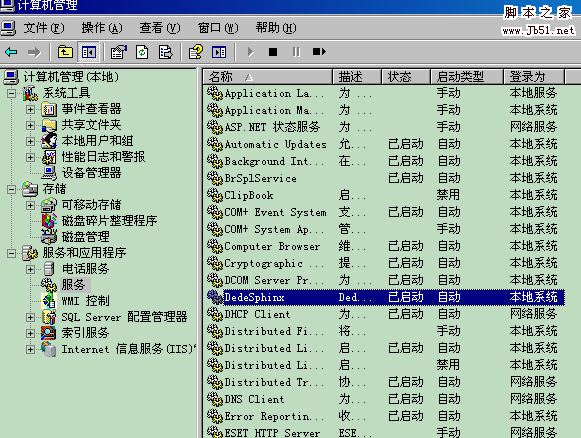The image size is (581, 438).
Task: Open the Help toolbar icon
Action: [x=196, y=52]
